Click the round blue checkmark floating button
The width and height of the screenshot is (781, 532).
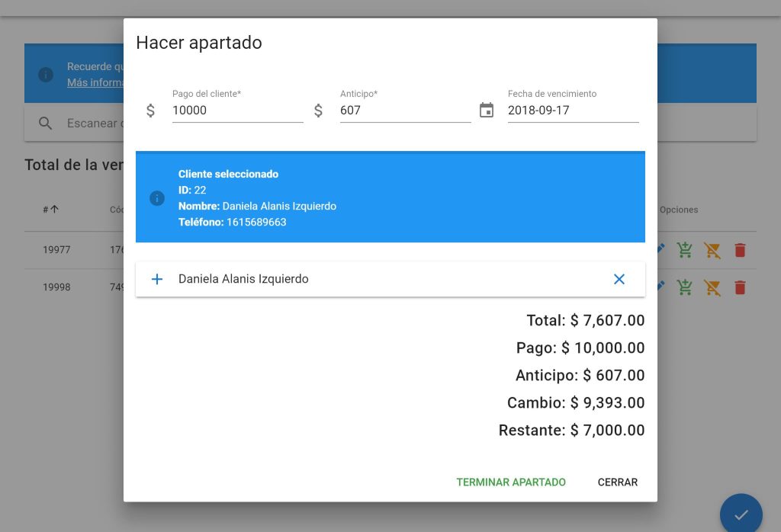(741, 514)
